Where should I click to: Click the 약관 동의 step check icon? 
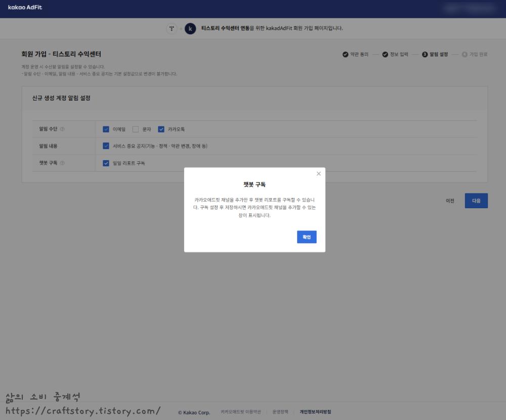(345, 54)
